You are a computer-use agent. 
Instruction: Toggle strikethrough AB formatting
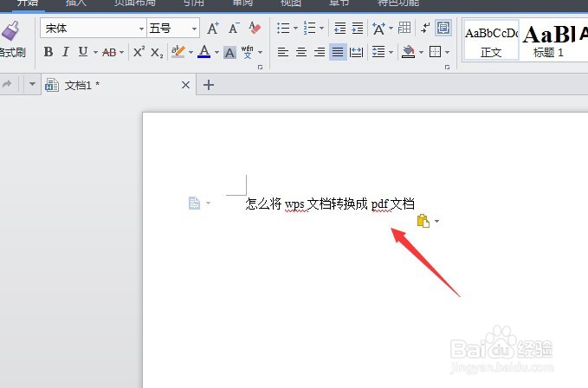109,52
